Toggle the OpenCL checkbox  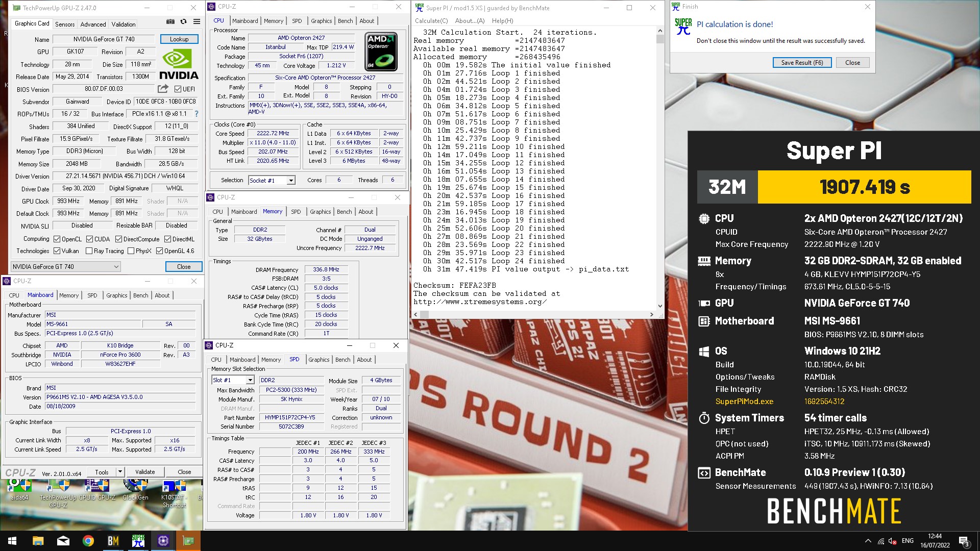click(x=57, y=239)
